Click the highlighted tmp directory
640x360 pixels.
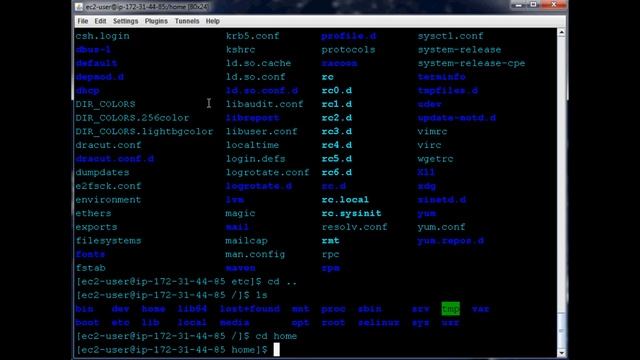tap(451, 309)
